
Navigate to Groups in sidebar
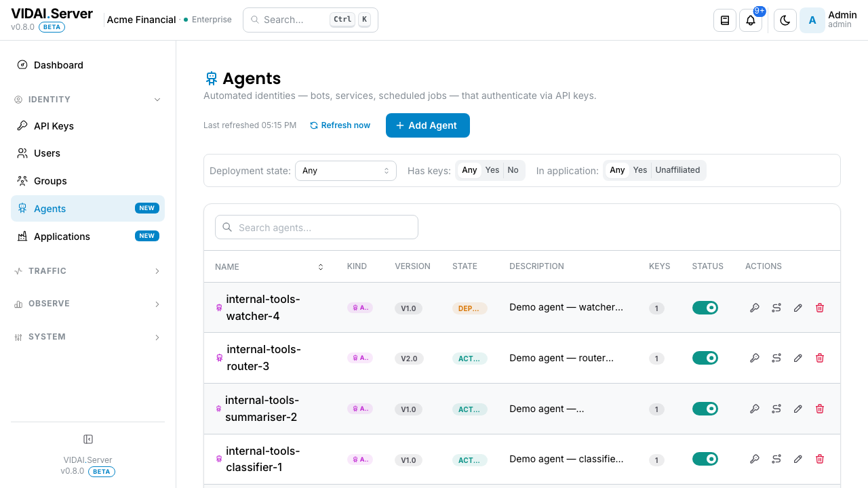[87, 181]
